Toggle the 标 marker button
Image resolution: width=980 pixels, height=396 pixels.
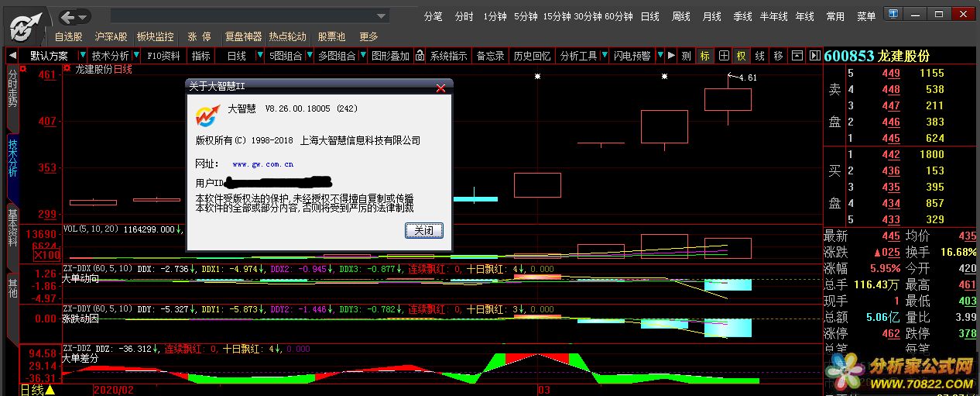704,56
